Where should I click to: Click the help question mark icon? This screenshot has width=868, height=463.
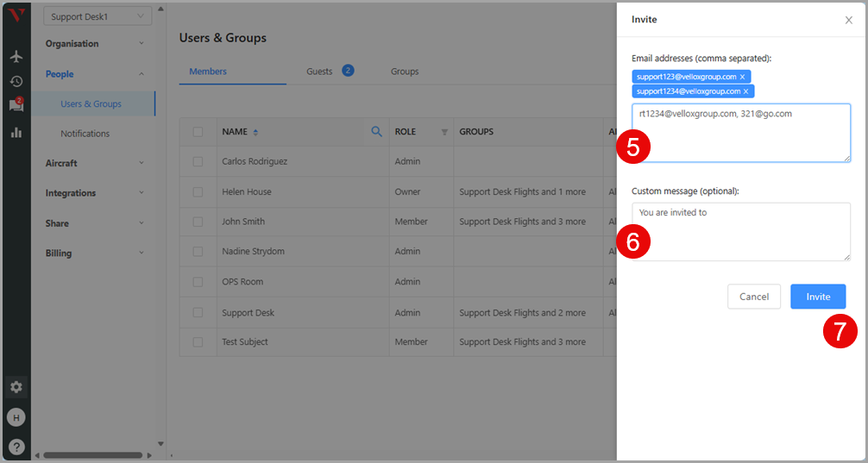(x=16, y=447)
